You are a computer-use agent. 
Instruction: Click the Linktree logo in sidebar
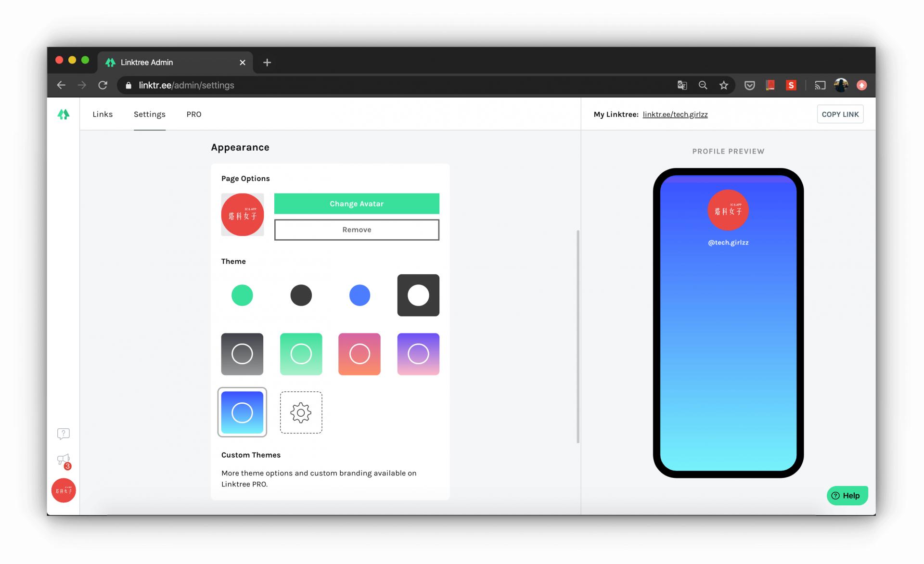[63, 115]
